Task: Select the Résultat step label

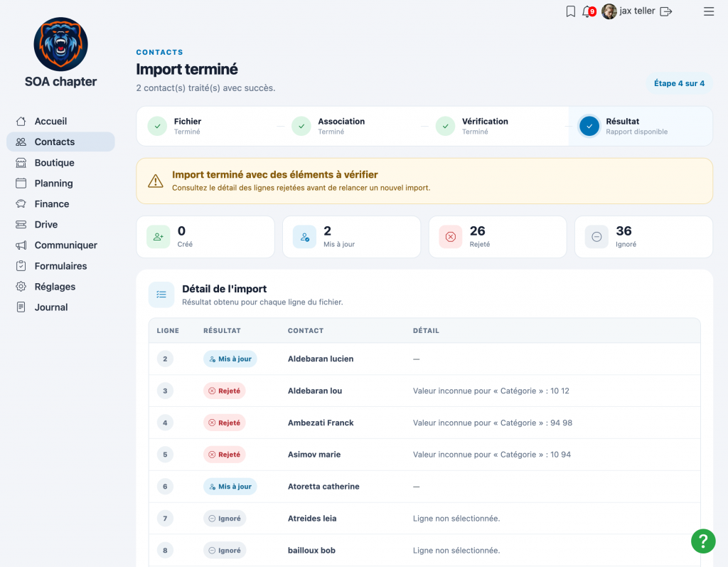Action: pos(622,122)
